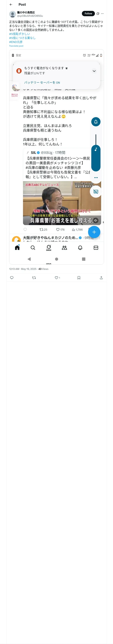Like the post with heart icon
113x644 pixels.
point(57,278)
